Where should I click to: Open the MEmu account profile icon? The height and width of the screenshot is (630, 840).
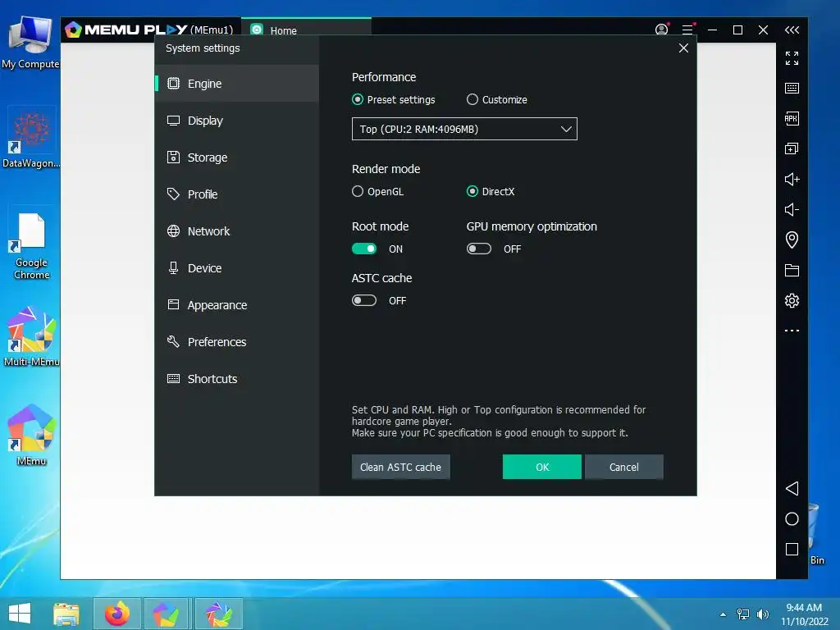pos(662,30)
